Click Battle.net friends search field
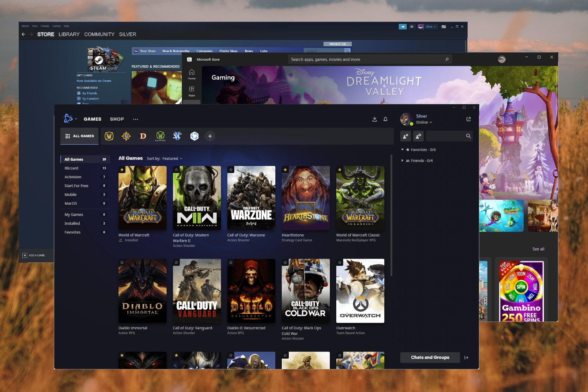The height and width of the screenshot is (392, 588). (449, 136)
